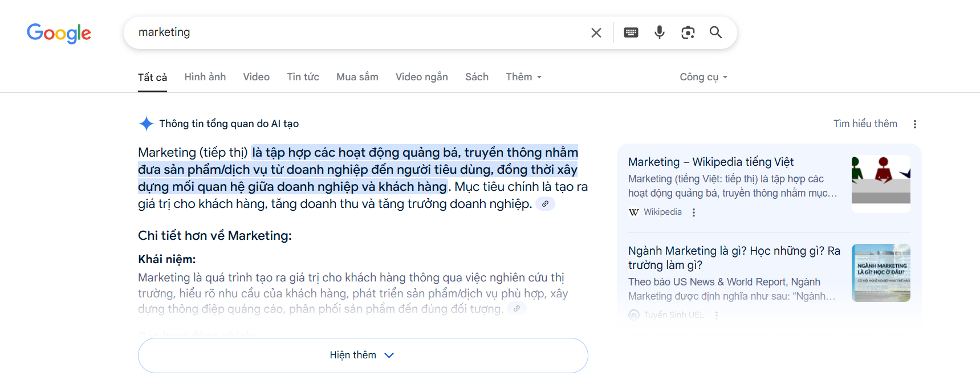
Task: Click the US News & World Report snippet text
Action: click(x=732, y=289)
